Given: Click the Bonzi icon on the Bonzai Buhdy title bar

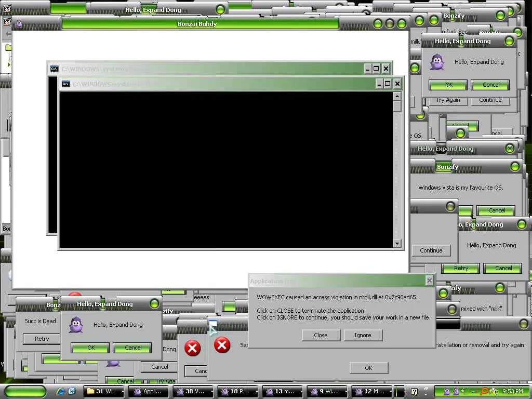Looking at the screenshot, I should click(19, 24).
